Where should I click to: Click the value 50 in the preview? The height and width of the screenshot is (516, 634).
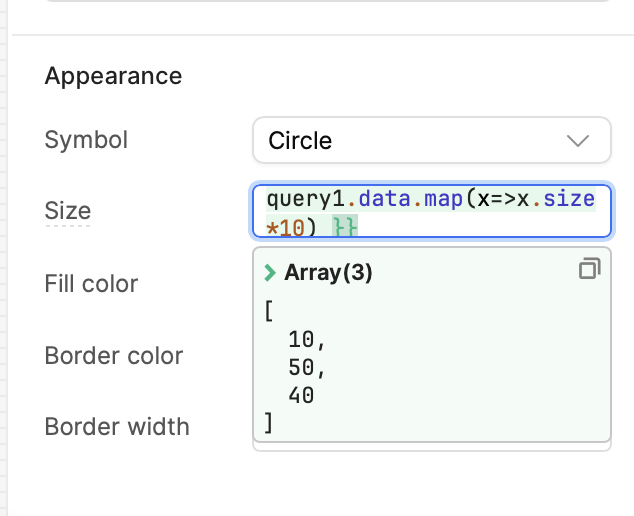tap(301, 368)
